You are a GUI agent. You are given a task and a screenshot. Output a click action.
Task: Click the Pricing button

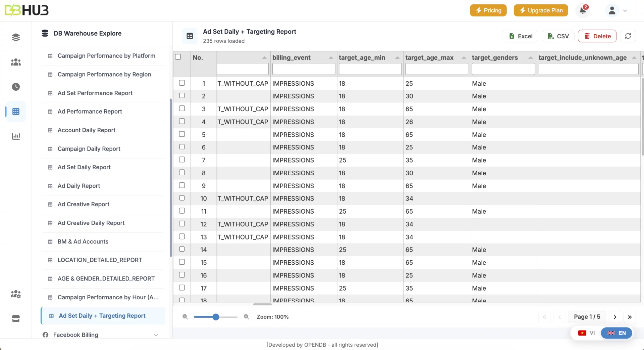[x=488, y=10]
